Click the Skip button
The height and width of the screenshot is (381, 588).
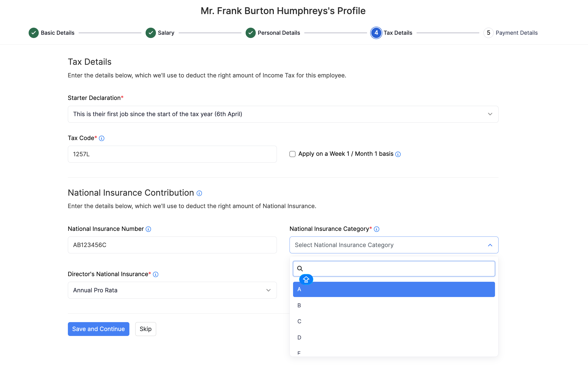tap(146, 329)
